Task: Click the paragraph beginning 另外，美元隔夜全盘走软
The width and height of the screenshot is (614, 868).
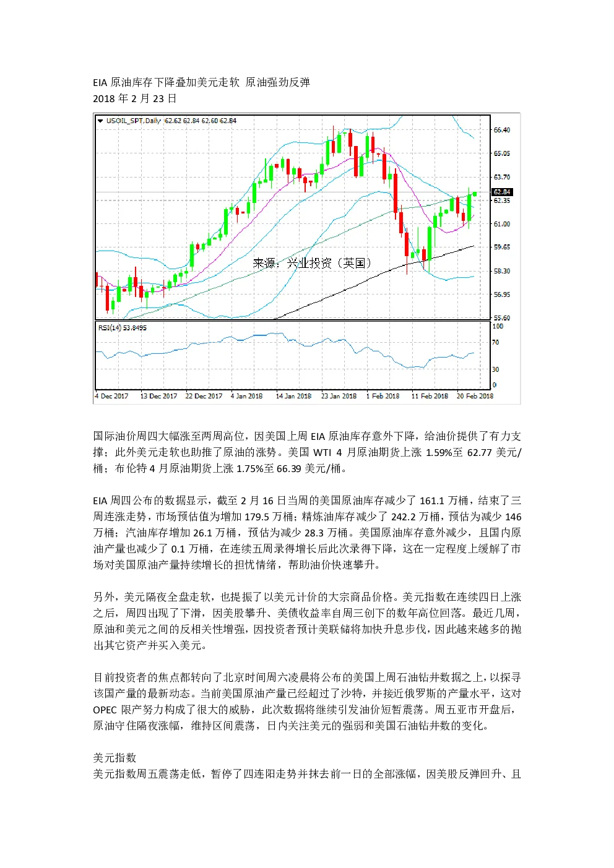Action: click(307, 621)
